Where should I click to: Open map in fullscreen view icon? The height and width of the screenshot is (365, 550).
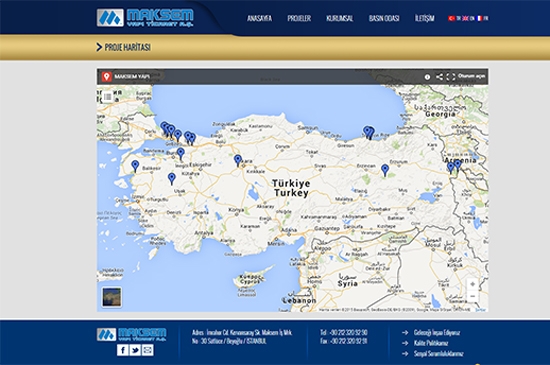451,76
